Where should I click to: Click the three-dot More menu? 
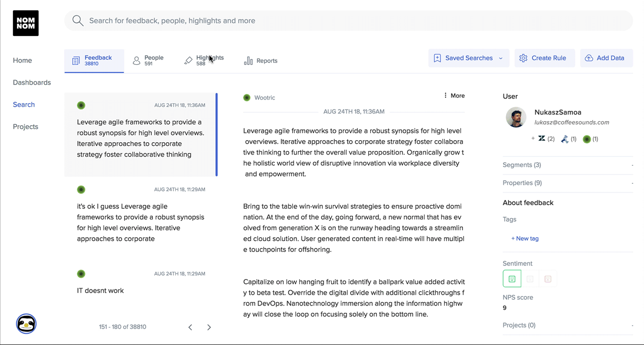454,95
